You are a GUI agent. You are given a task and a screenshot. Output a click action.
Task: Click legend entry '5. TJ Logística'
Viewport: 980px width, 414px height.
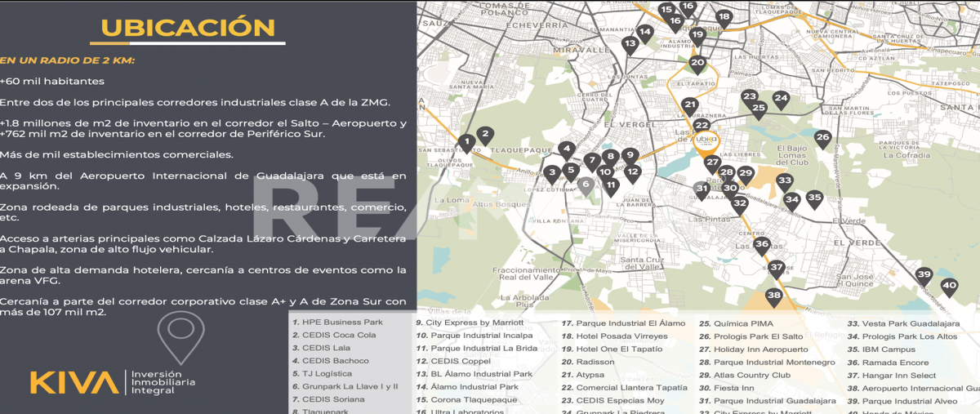pyautogui.click(x=324, y=374)
